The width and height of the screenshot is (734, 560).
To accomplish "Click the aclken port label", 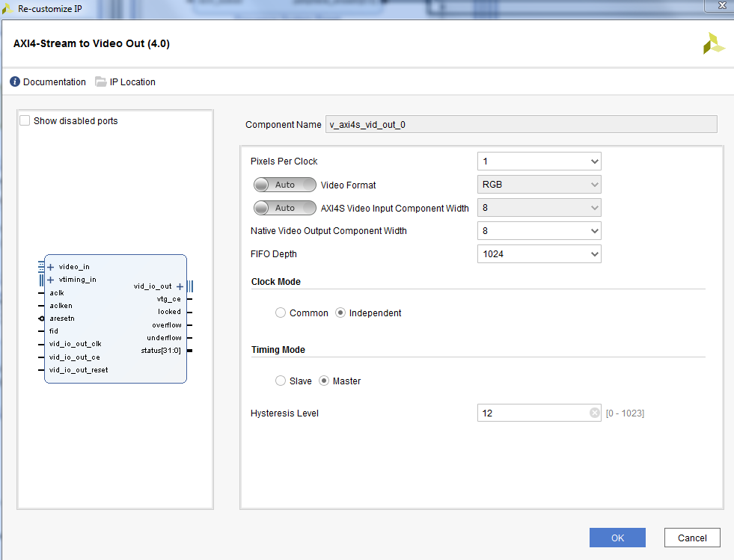I will coord(61,306).
